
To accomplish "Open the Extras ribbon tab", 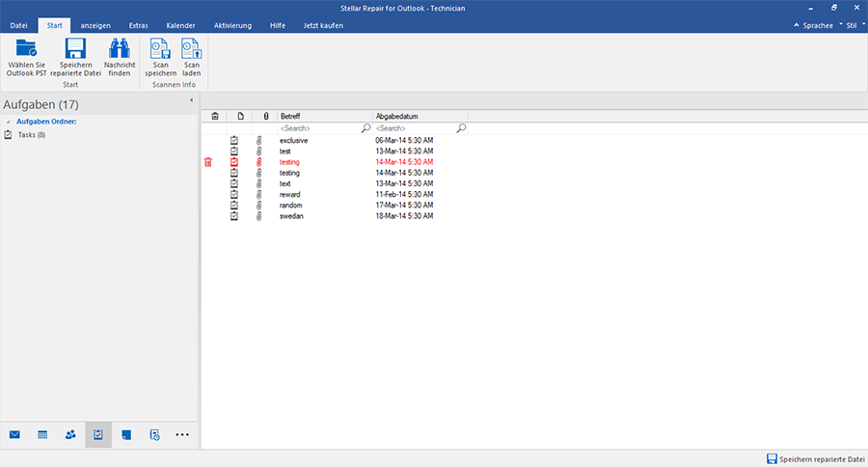I will pyautogui.click(x=138, y=25).
